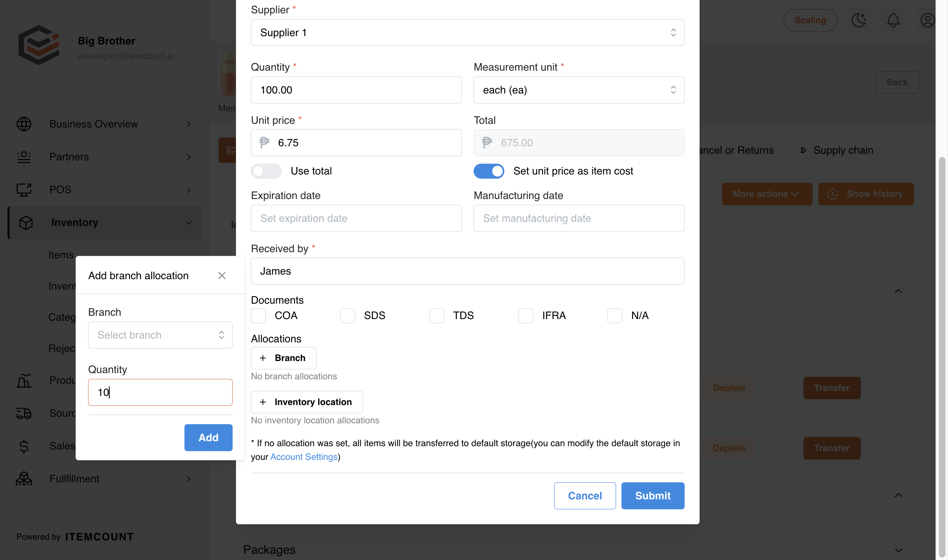Viewport: 948px width, 560px height.
Task: Enable the Use total switch
Action: 266,171
